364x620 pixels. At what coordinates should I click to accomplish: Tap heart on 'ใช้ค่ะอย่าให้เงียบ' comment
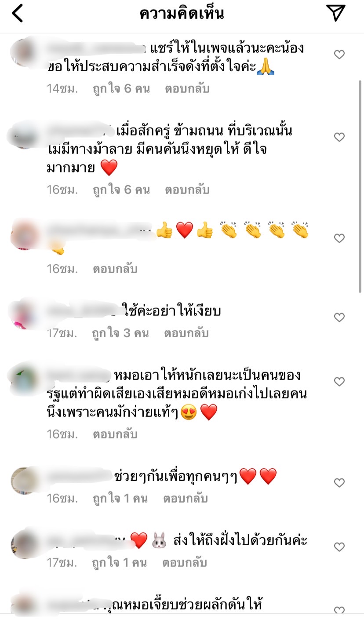[x=339, y=317]
